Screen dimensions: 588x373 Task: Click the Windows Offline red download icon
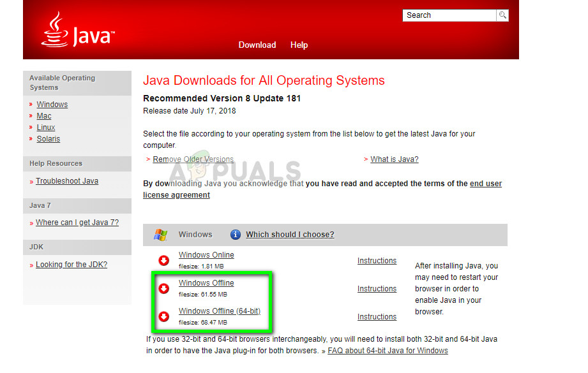coord(164,288)
